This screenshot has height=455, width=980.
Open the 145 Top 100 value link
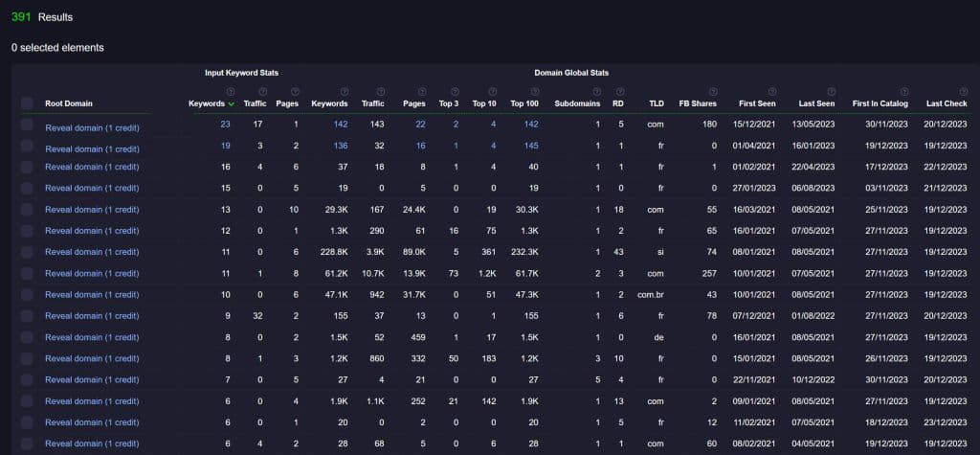531,146
